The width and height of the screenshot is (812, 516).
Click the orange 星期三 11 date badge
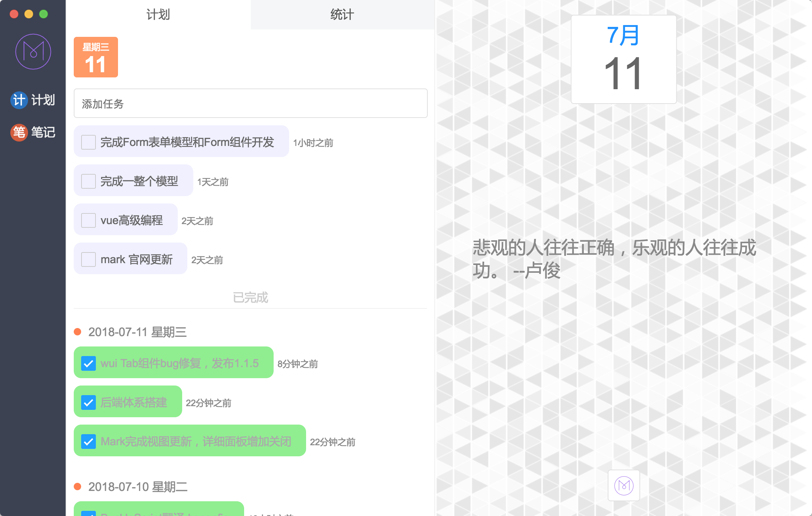(96, 57)
